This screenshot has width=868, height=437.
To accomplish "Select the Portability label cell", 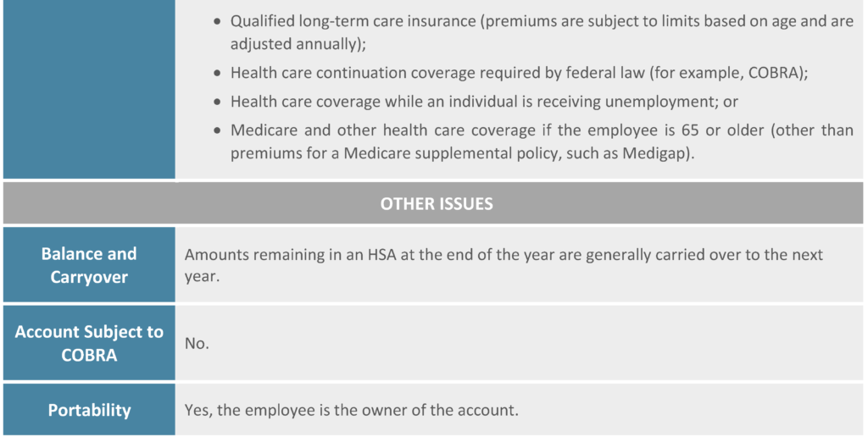I will tap(89, 410).
